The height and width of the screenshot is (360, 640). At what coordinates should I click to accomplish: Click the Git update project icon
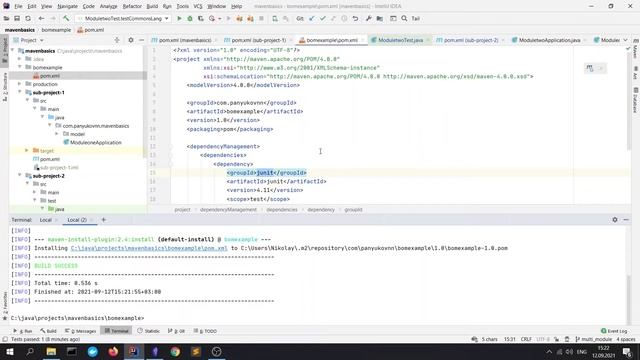click(312, 18)
